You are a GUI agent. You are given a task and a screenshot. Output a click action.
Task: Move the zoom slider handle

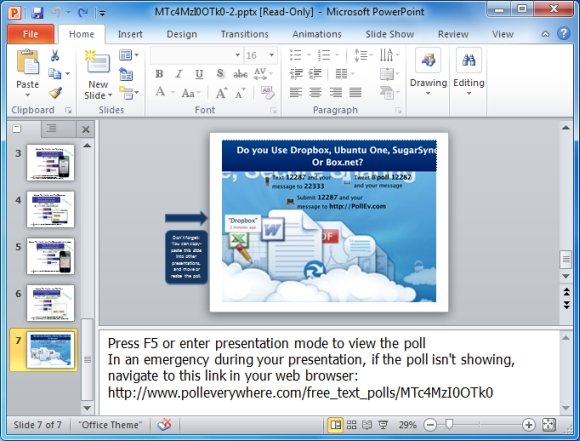[x=449, y=425]
